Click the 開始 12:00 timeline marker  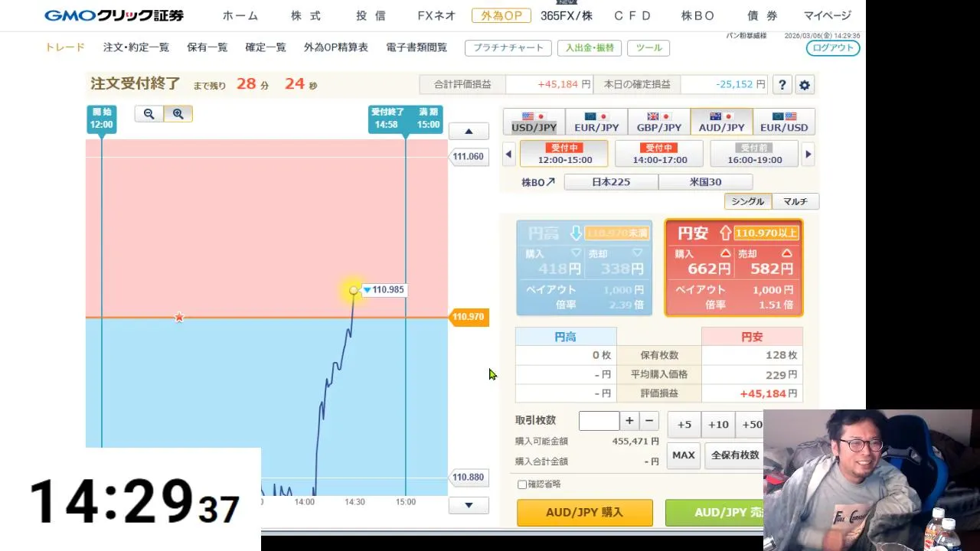pyautogui.click(x=102, y=119)
